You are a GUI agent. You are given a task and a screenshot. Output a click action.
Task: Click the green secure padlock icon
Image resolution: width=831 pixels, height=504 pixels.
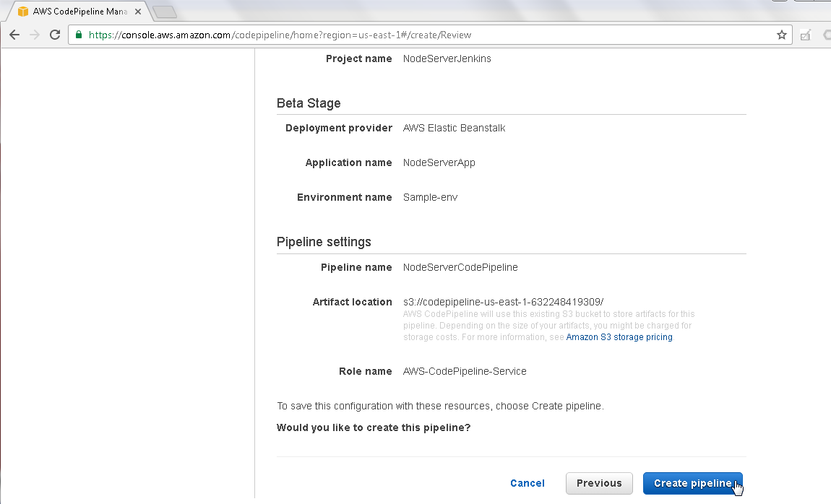click(79, 35)
